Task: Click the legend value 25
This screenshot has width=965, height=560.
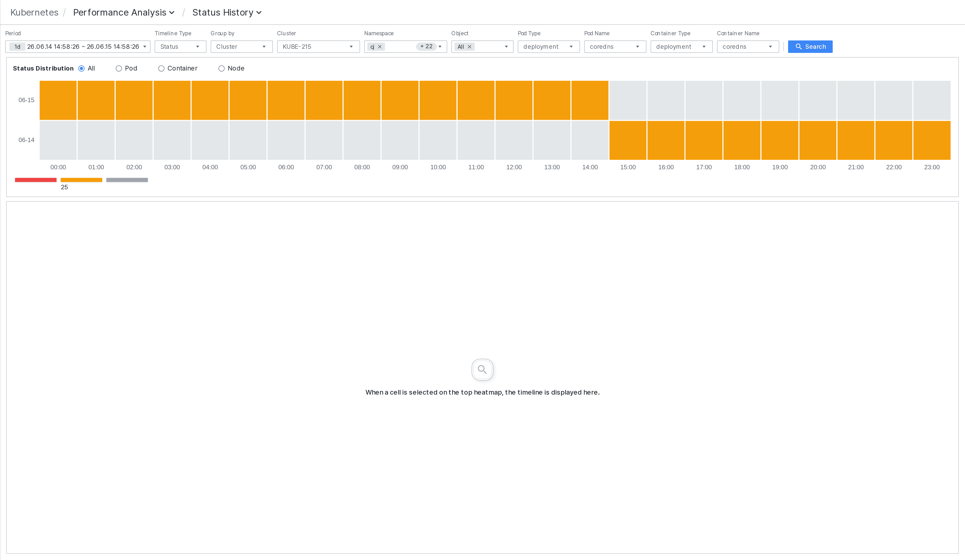Action: (64, 187)
